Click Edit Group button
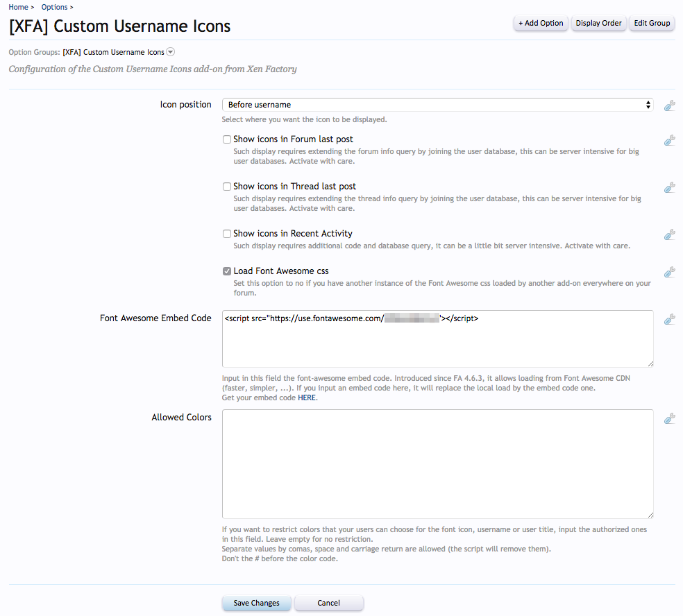This screenshot has height=616, width=683. click(652, 23)
